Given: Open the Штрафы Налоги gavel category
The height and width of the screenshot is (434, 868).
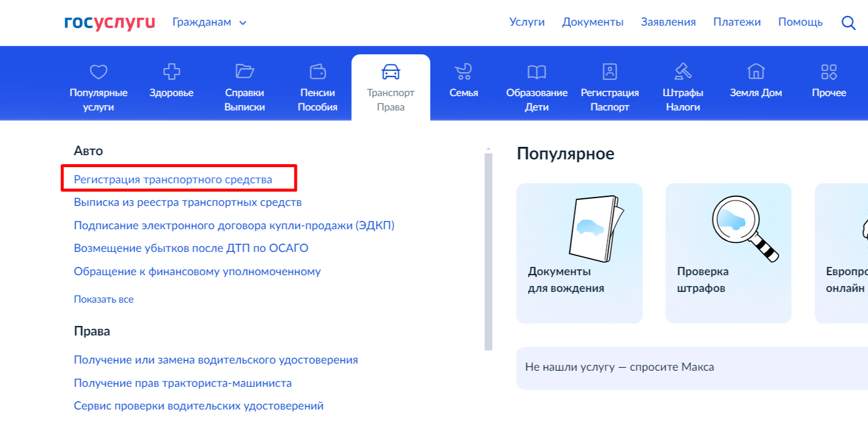Looking at the screenshot, I should coord(683,88).
